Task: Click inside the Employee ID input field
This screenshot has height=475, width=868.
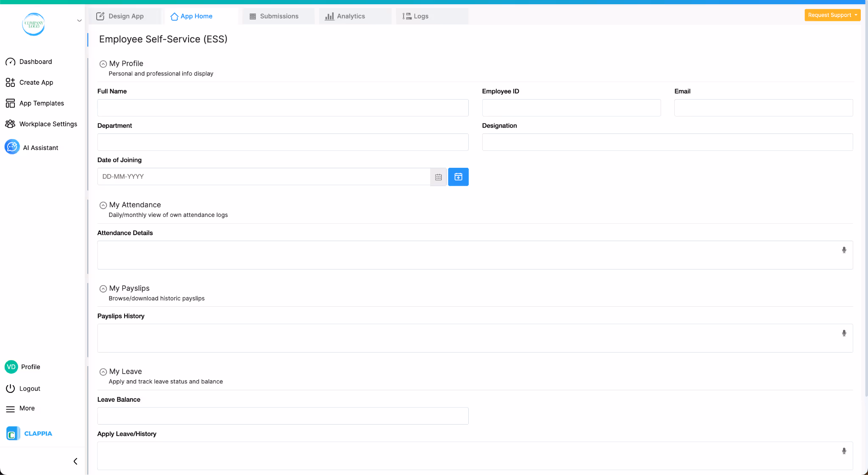Action: pyautogui.click(x=571, y=108)
